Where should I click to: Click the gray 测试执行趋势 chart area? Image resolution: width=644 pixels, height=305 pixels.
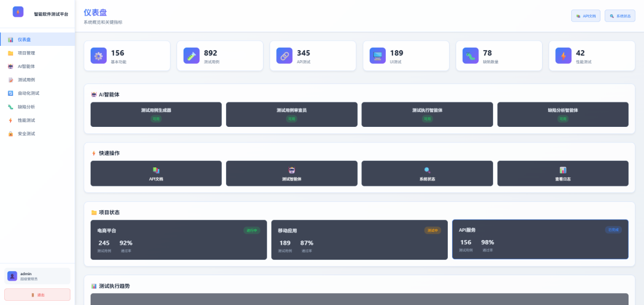[x=360, y=299]
